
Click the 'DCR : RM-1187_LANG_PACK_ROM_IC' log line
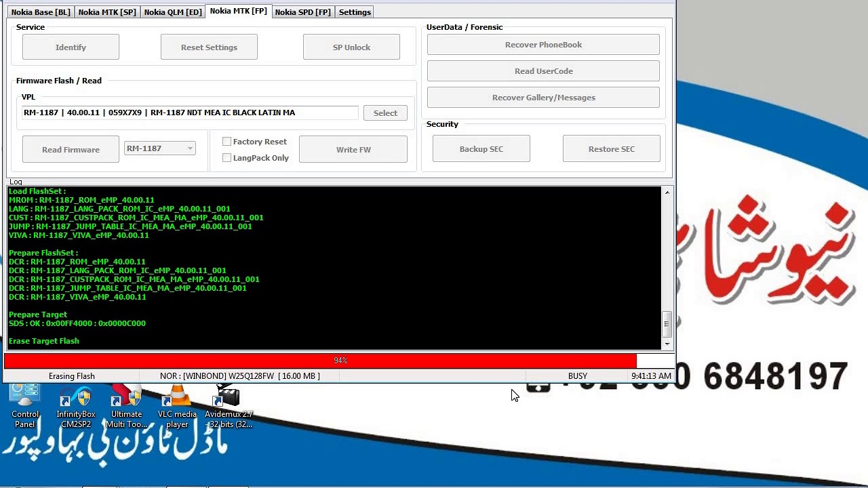(x=117, y=271)
